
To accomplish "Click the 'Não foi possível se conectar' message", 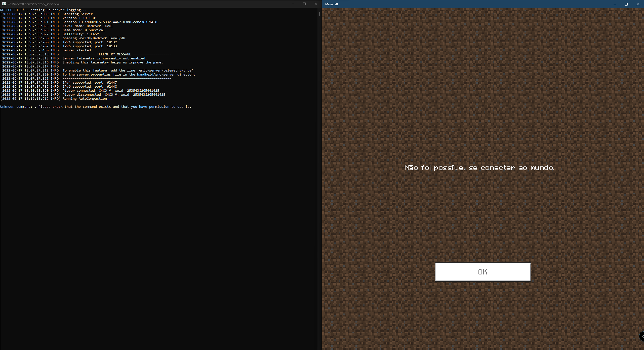I will 479,168.
